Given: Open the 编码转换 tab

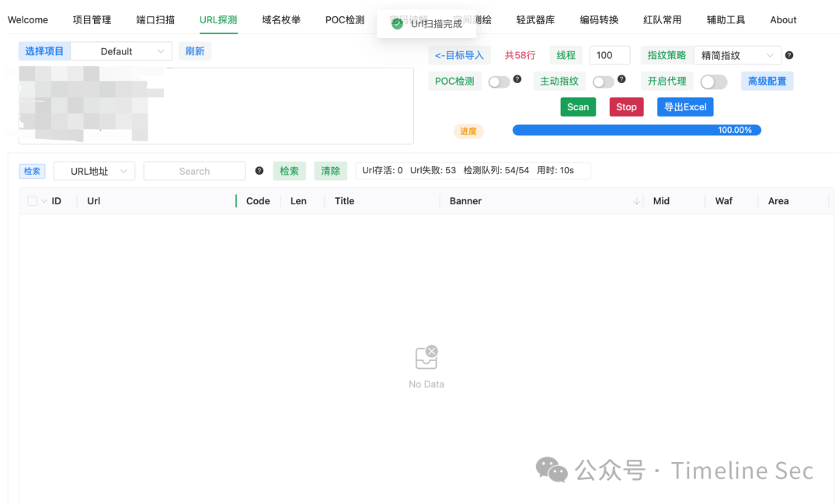Looking at the screenshot, I should (x=599, y=19).
